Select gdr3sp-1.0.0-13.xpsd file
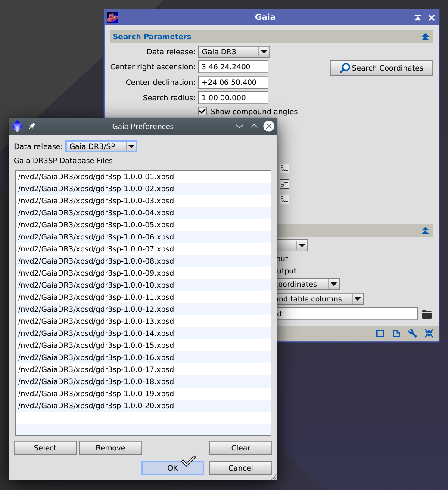 pyautogui.click(x=143, y=321)
